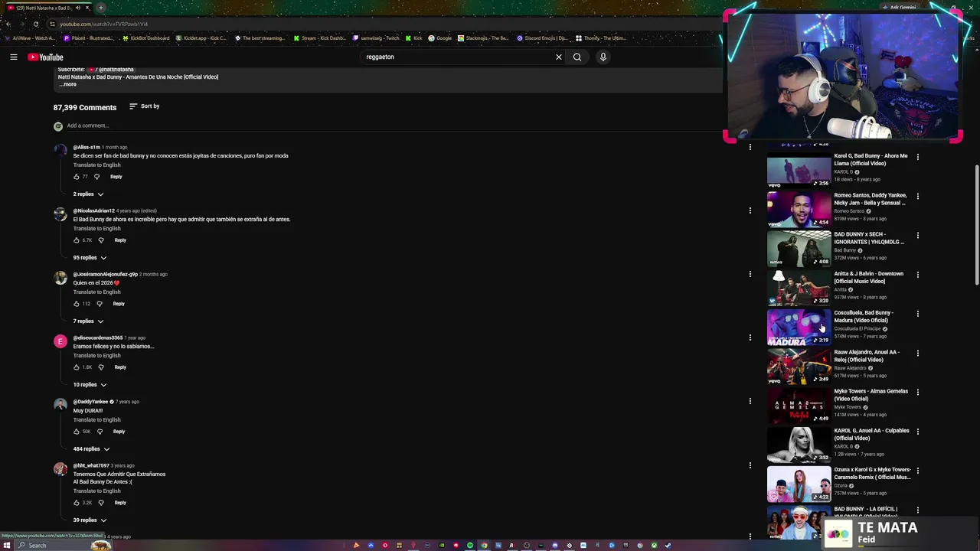This screenshot has width=980, height=551.
Task: Expand the 95 replies thread
Action: [90, 258]
